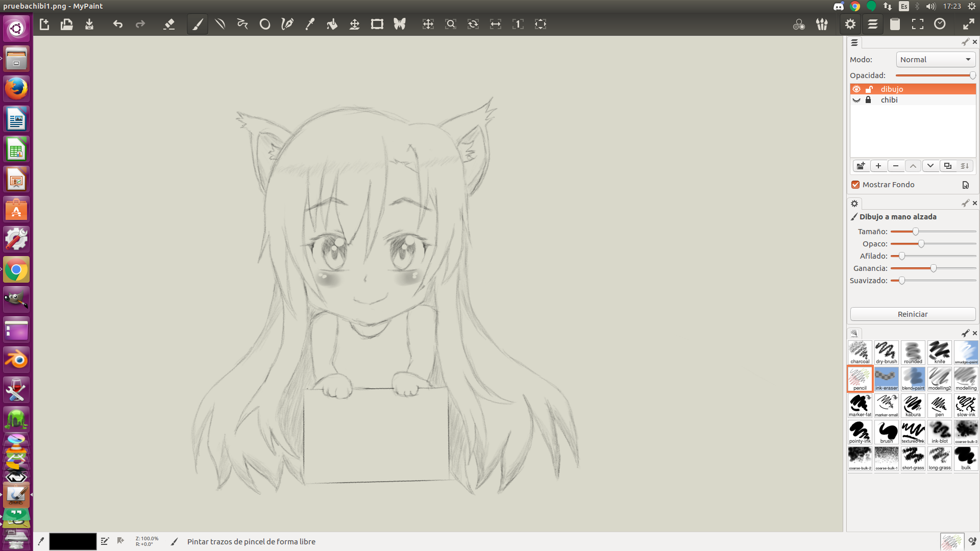Open background settings icon beside Mostrar Fondo

pos(965,185)
